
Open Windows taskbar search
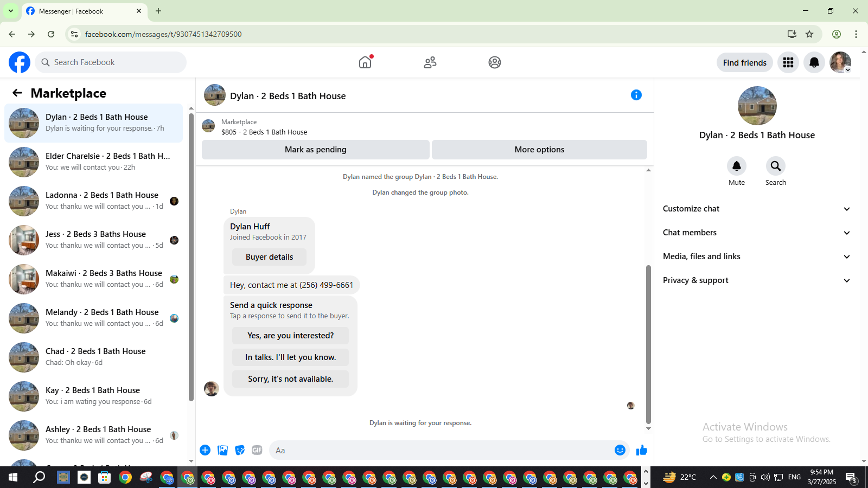39,477
